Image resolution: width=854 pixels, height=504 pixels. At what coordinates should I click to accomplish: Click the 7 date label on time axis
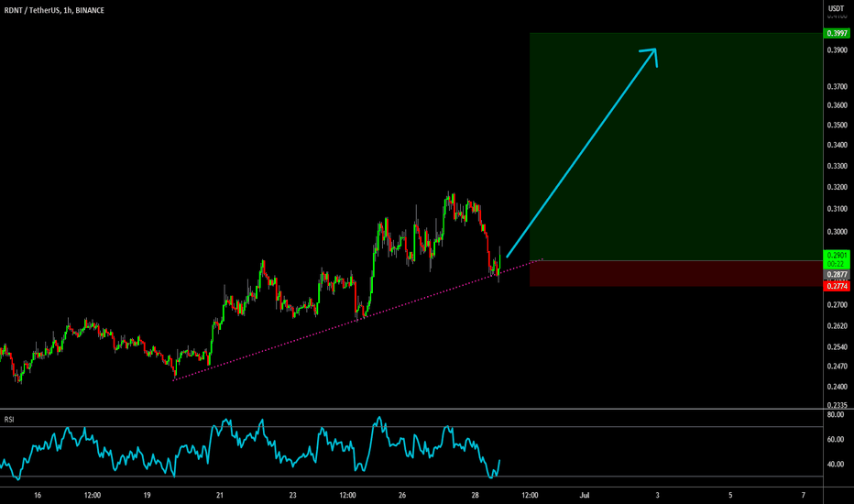point(804,495)
